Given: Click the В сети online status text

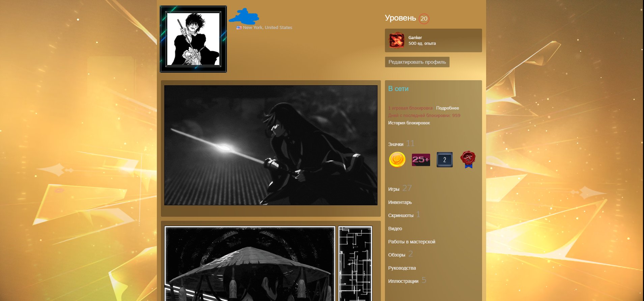Looking at the screenshot, I should tap(398, 89).
